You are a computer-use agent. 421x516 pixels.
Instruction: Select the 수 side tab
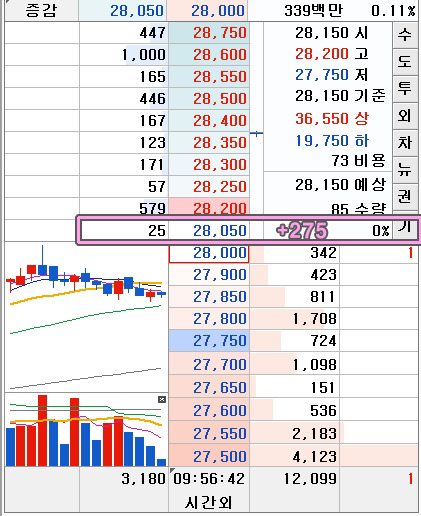pos(405,35)
